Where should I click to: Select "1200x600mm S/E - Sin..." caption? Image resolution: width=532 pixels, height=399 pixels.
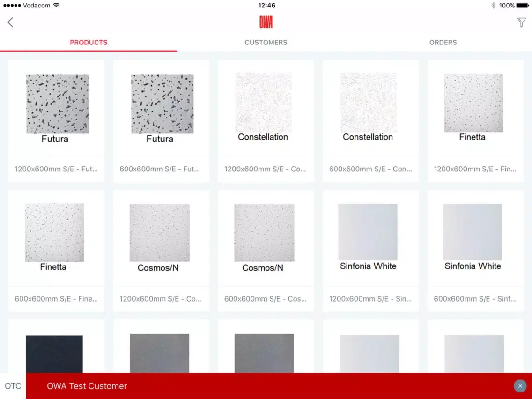(x=370, y=299)
